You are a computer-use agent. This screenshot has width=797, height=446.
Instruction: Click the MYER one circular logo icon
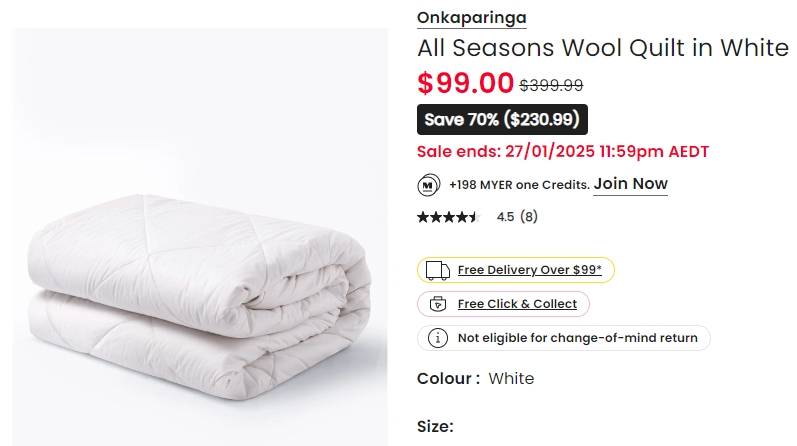[428, 185]
